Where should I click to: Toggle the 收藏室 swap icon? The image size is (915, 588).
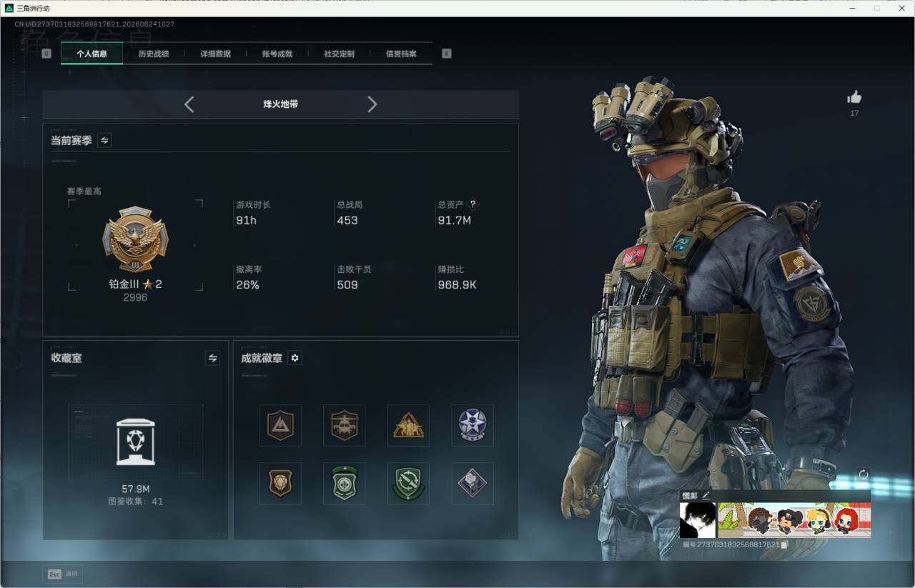pos(212,358)
